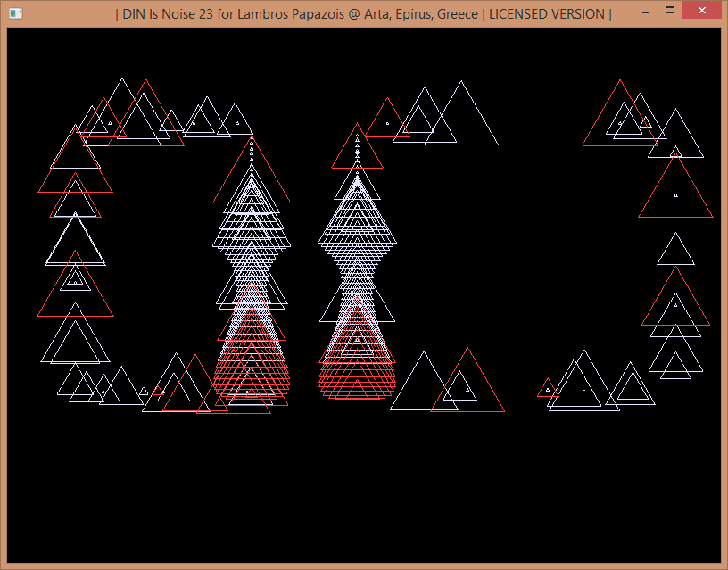Screen dimensions: 728x570
Task: Click the window title 'DIN Is Noise 23 for Lambros Papazois'
Action: pyautogui.click(x=234, y=14)
